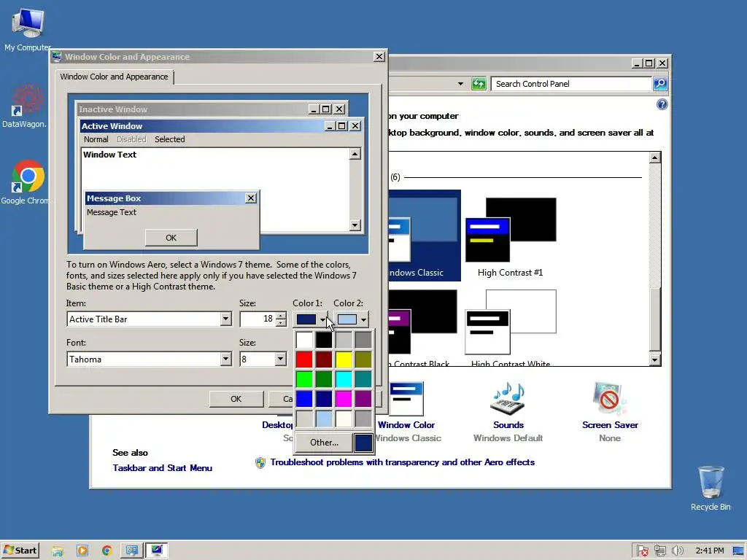Open the Color 2 dropdown arrow

click(363, 319)
